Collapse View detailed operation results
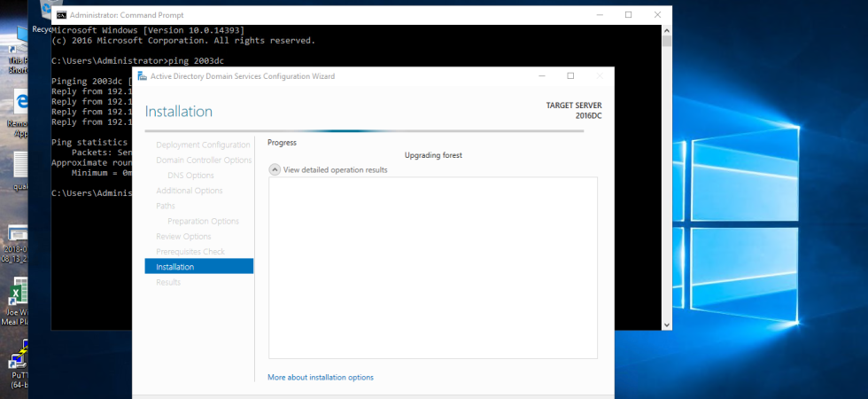This screenshot has height=399, width=868. [275, 169]
